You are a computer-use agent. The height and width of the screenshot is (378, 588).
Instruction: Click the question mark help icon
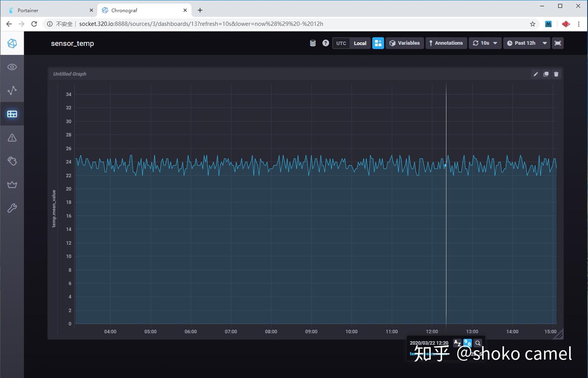[x=325, y=43]
